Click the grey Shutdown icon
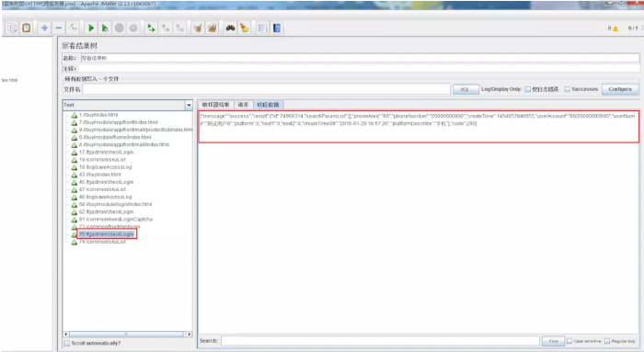Screen dimensions: 644x352 (x=133, y=28)
